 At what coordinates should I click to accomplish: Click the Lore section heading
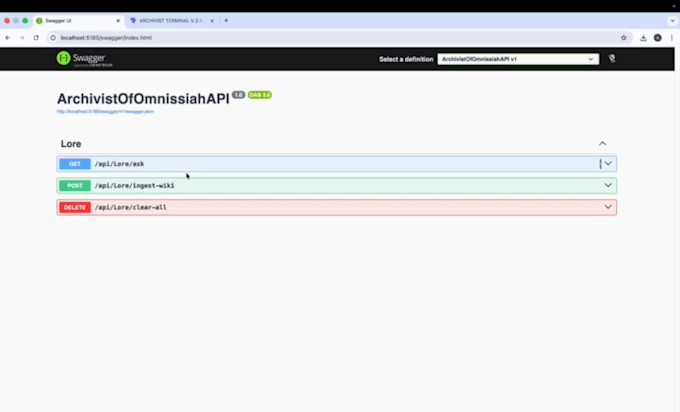click(x=71, y=144)
